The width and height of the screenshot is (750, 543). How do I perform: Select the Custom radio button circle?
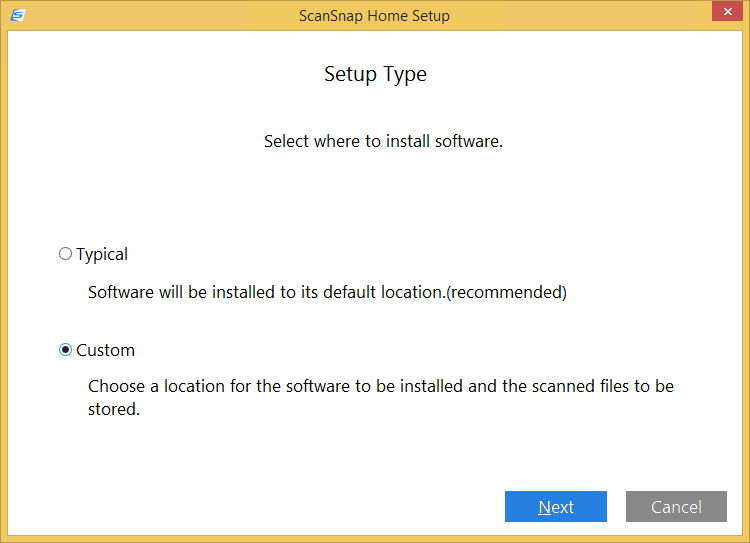[x=66, y=350]
